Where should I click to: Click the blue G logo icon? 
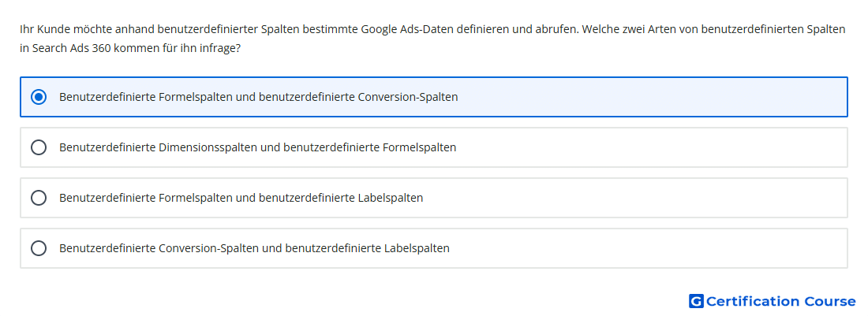pos(696,301)
